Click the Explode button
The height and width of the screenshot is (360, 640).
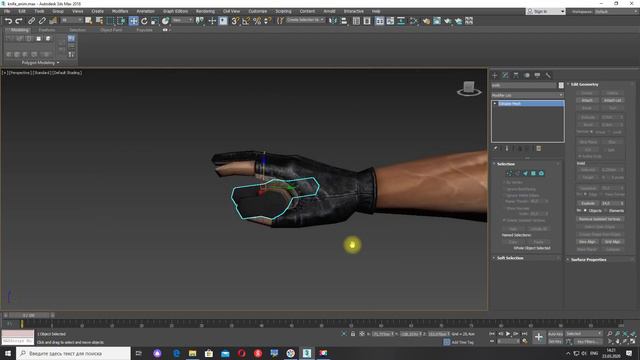click(x=588, y=203)
